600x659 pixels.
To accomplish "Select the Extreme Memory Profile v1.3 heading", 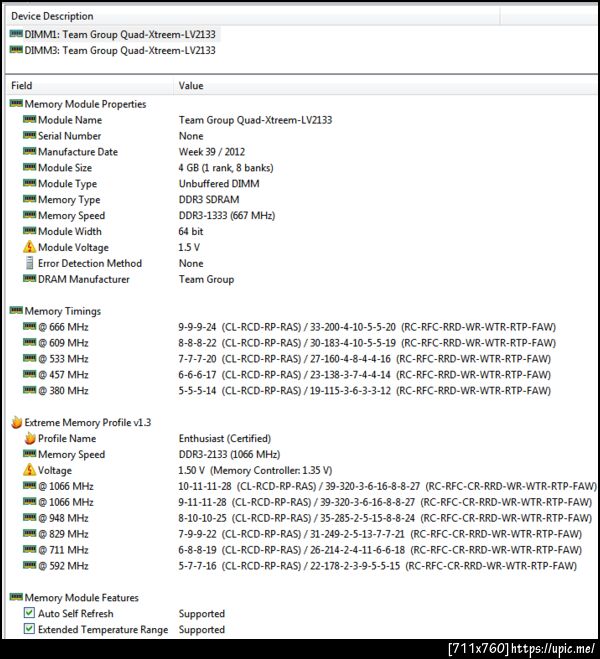I will (x=88, y=423).
